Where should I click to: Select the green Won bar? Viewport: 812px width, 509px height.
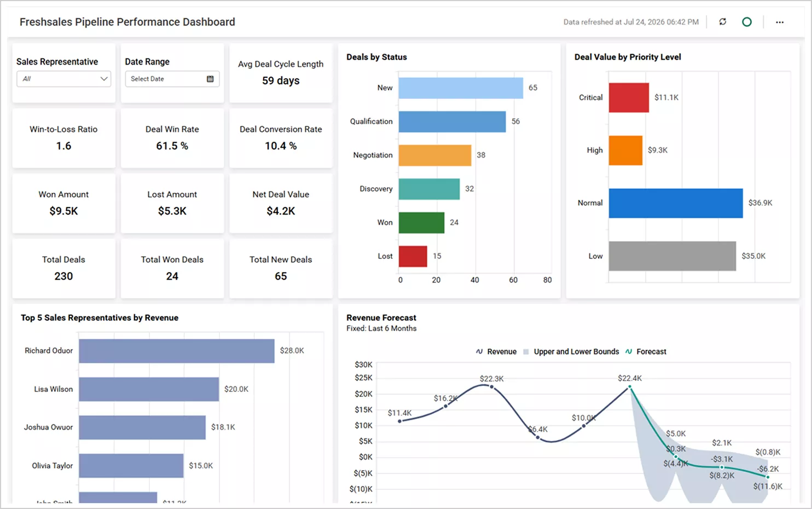(421, 223)
